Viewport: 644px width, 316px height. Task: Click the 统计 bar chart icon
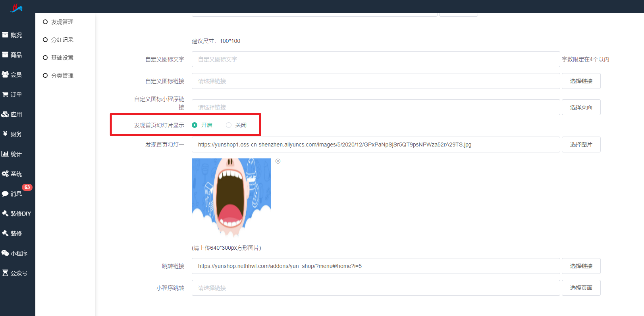click(5, 154)
